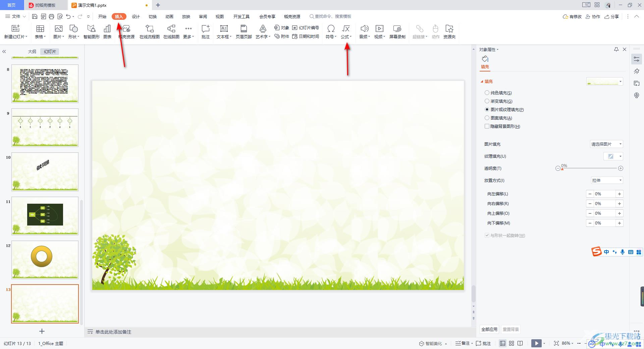Increase Left Offset (向左偏移) value
The height and width of the screenshot is (349, 644).
620,194
